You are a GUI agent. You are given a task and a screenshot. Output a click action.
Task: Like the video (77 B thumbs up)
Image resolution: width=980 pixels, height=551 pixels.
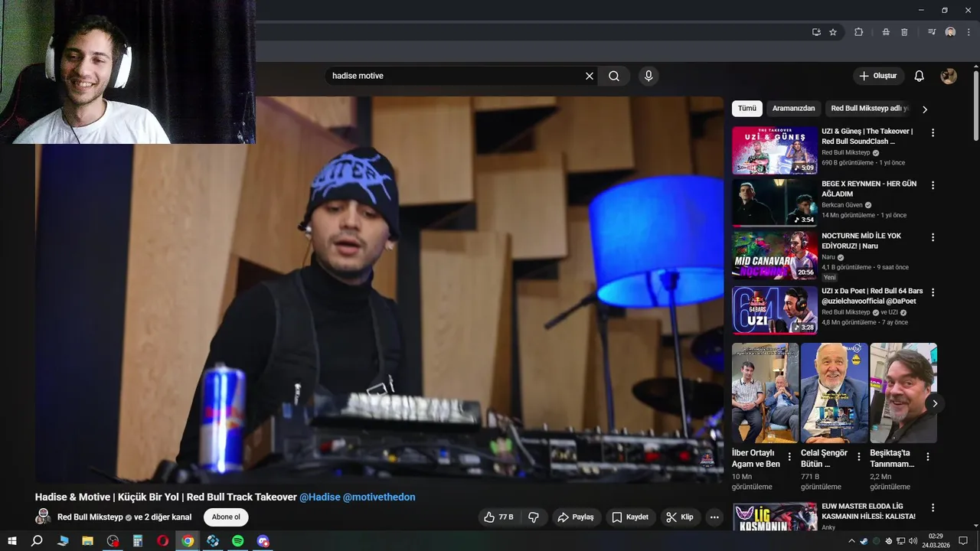498,517
